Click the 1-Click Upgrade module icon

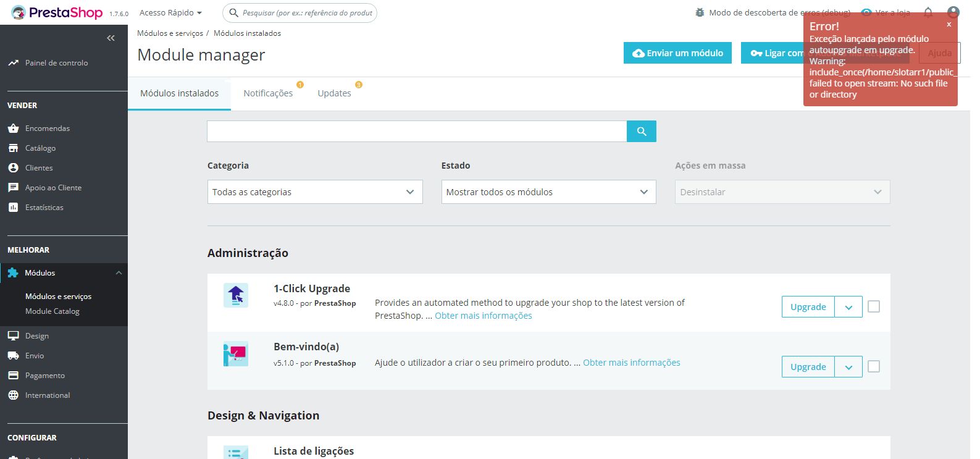[x=236, y=295]
